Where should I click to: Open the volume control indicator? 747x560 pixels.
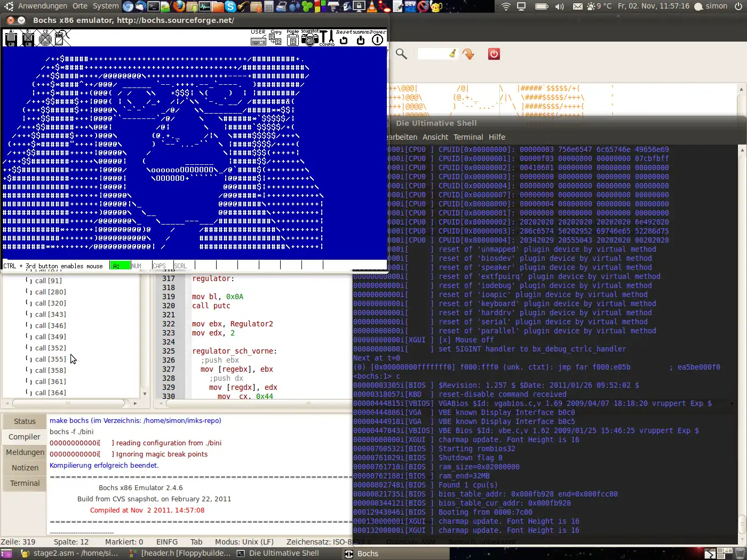point(559,6)
